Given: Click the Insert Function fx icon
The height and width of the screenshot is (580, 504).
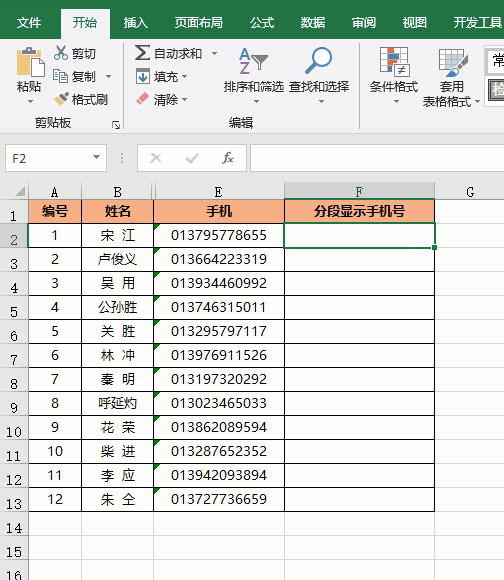Looking at the screenshot, I should click(228, 158).
